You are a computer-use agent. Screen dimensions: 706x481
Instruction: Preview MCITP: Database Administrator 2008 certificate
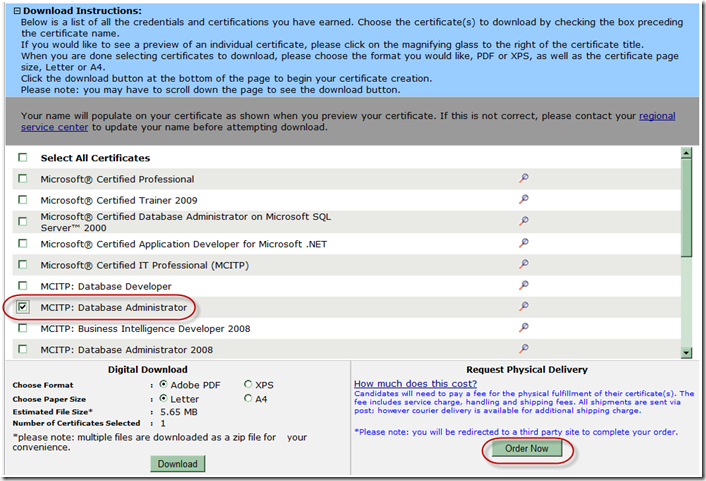pyautogui.click(x=524, y=348)
